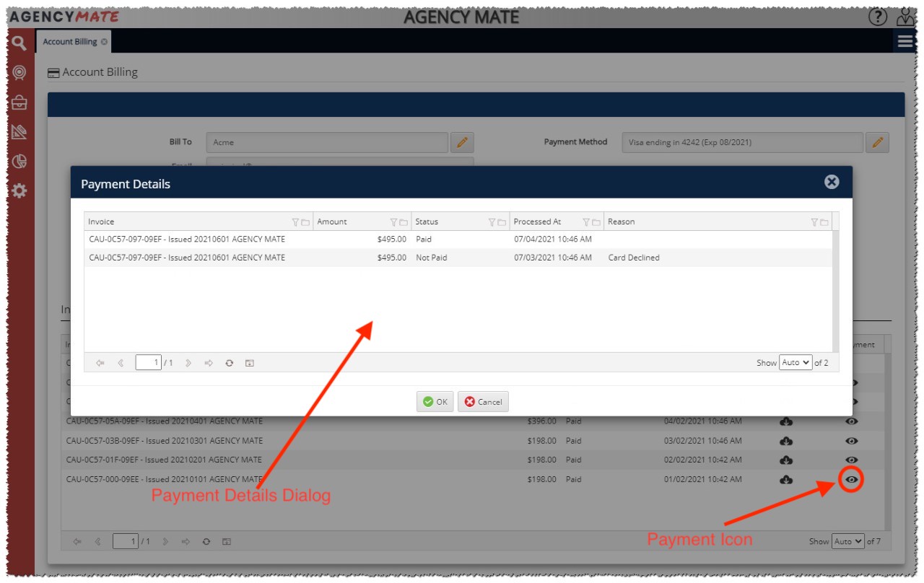The image size is (924, 583).
Task: Open the settings gear in the sidebar
Action: 19,191
